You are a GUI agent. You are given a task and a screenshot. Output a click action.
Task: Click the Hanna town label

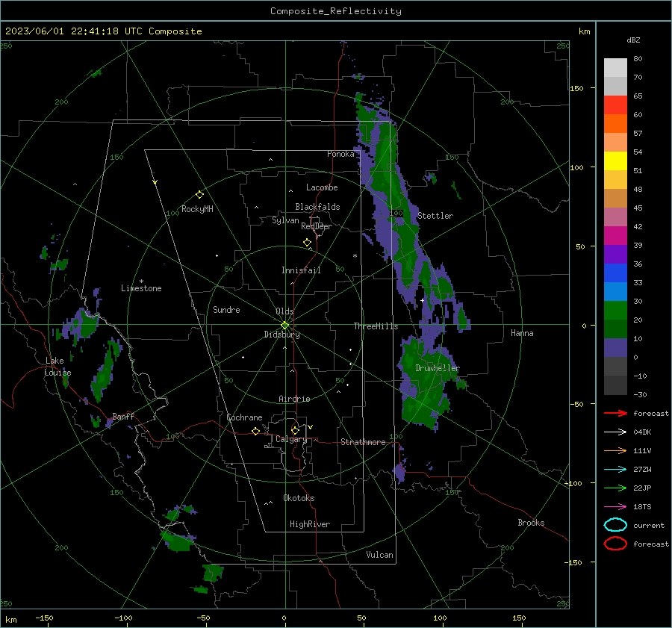(522, 333)
